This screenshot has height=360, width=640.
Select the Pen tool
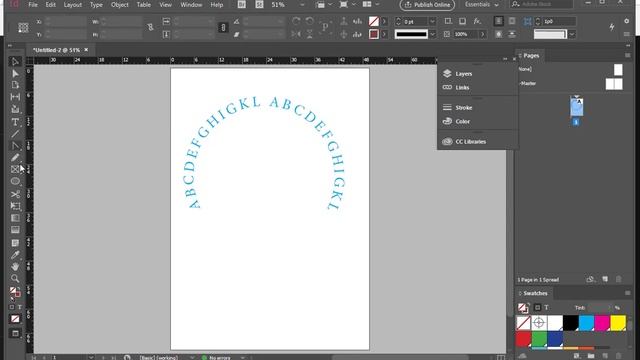tap(15, 146)
